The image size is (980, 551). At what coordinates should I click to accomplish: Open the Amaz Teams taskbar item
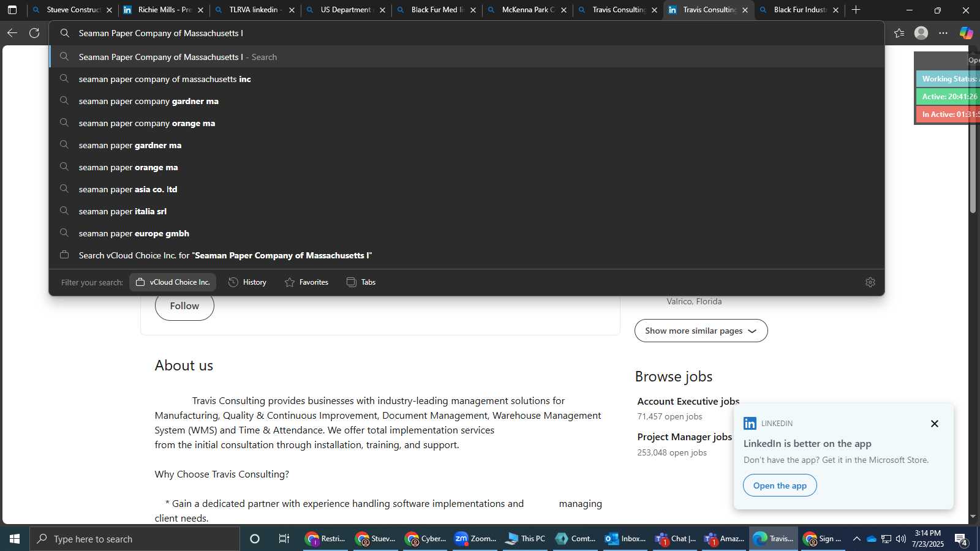click(725, 539)
